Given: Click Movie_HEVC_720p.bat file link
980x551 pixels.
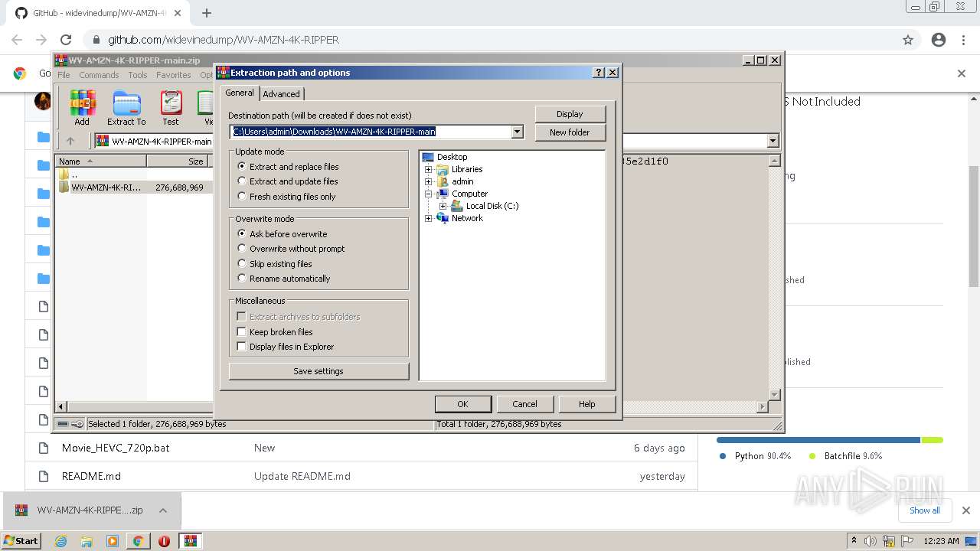Looking at the screenshot, I should coord(116,448).
